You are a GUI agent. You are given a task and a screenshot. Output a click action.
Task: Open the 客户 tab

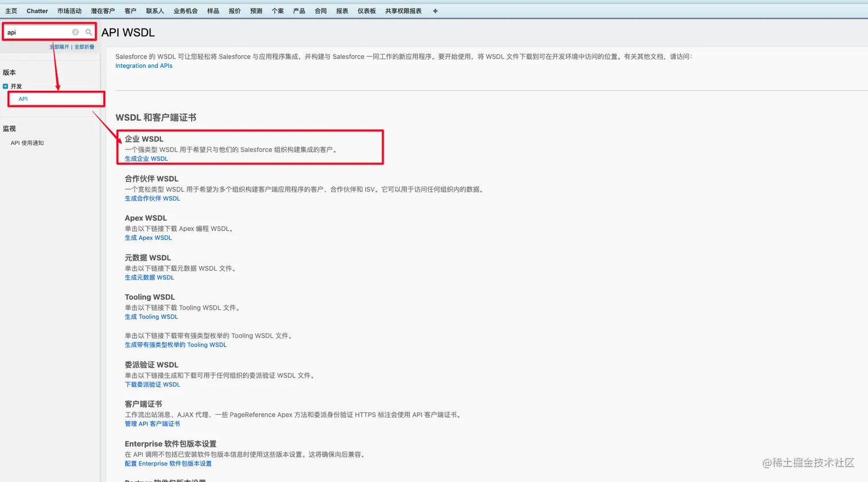click(x=131, y=11)
